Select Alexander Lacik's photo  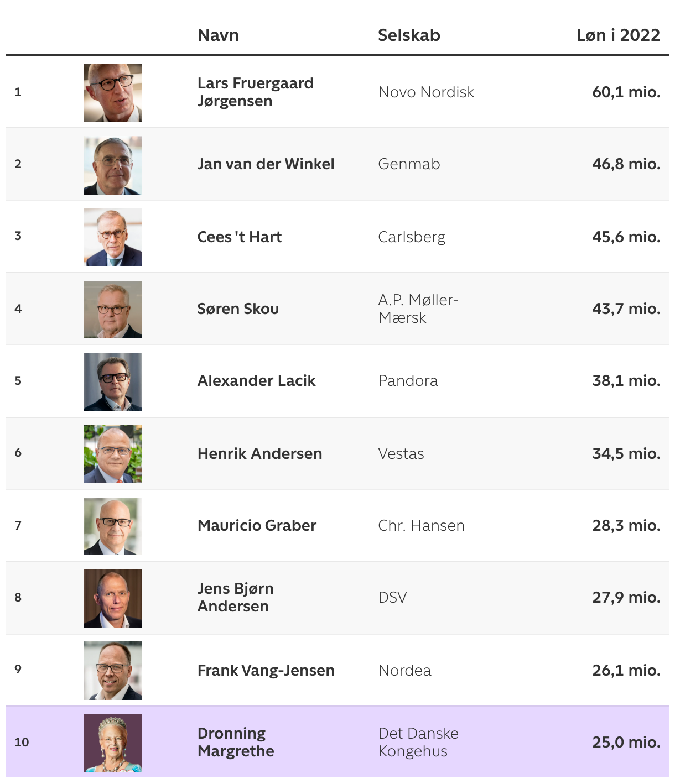(x=113, y=382)
